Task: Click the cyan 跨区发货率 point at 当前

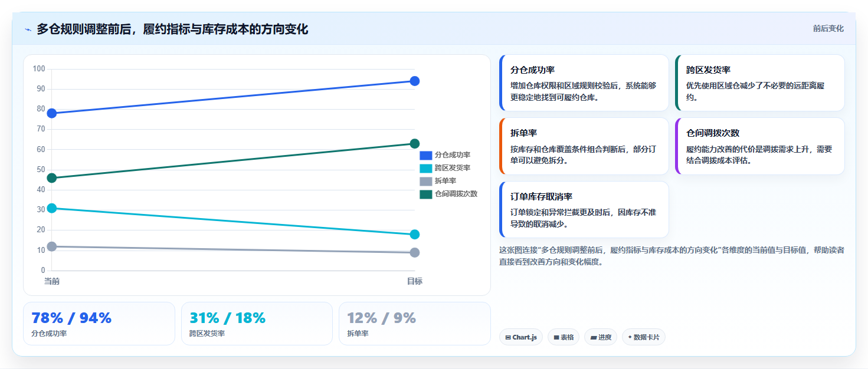Action: coord(52,208)
